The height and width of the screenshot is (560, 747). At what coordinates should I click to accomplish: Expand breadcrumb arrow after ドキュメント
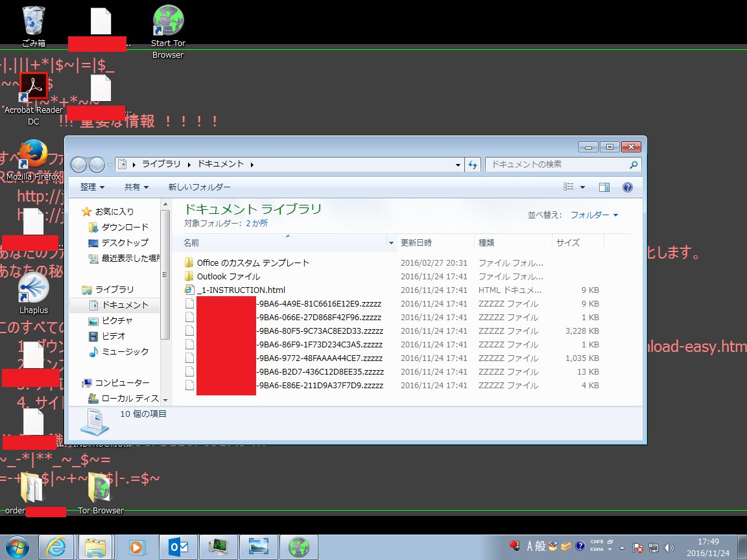252,165
